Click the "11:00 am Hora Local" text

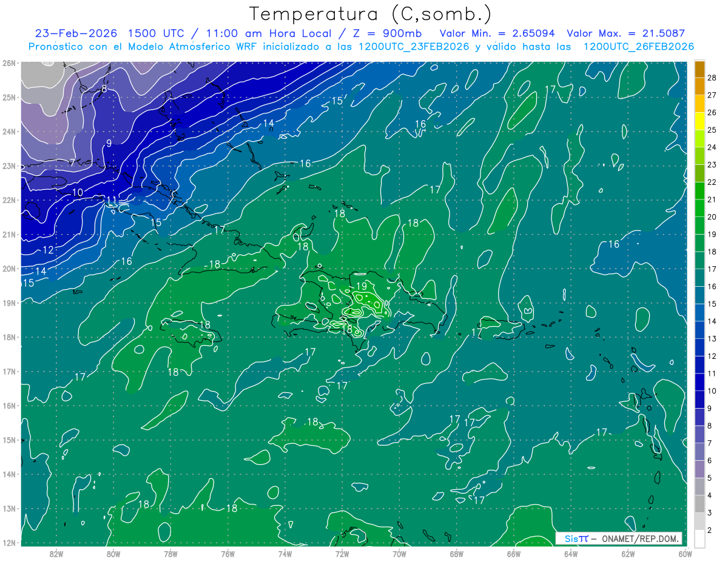(x=268, y=33)
